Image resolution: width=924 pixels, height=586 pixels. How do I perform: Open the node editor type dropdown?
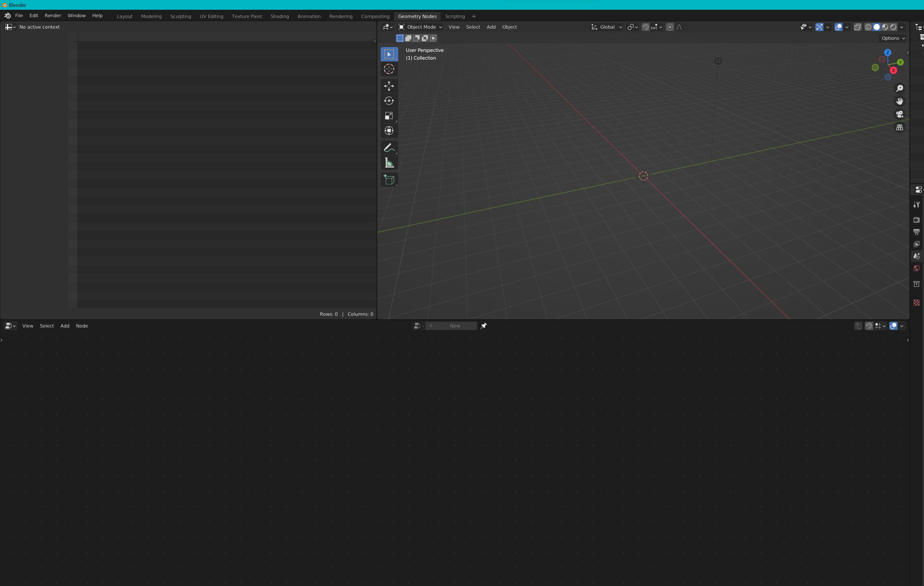(x=10, y=326)
